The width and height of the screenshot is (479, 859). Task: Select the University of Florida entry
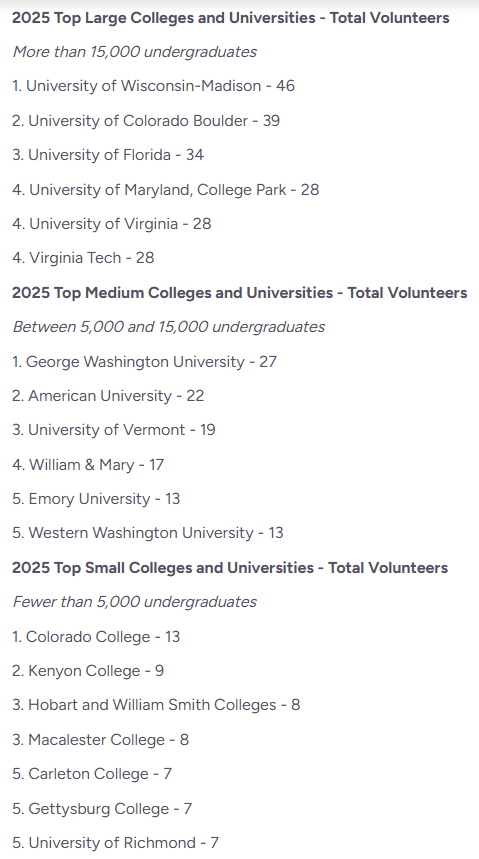[x=108, y=155]
